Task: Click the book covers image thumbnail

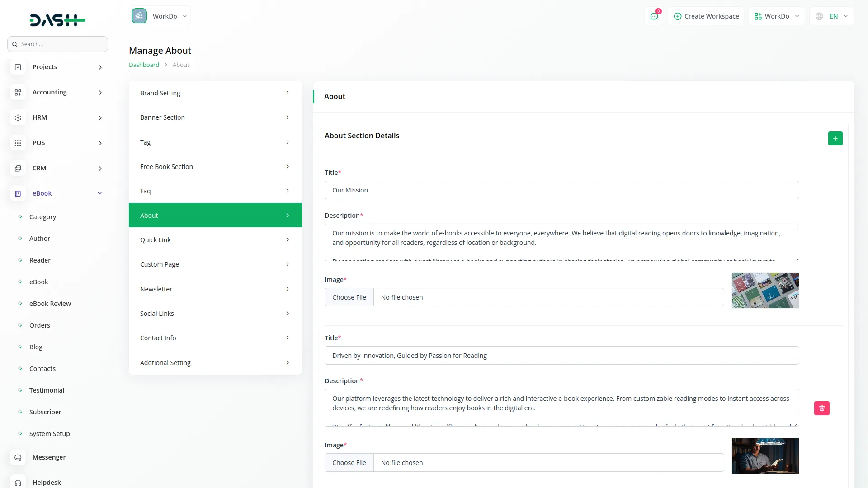Action: pyautogui.click(x=765, y=291)
